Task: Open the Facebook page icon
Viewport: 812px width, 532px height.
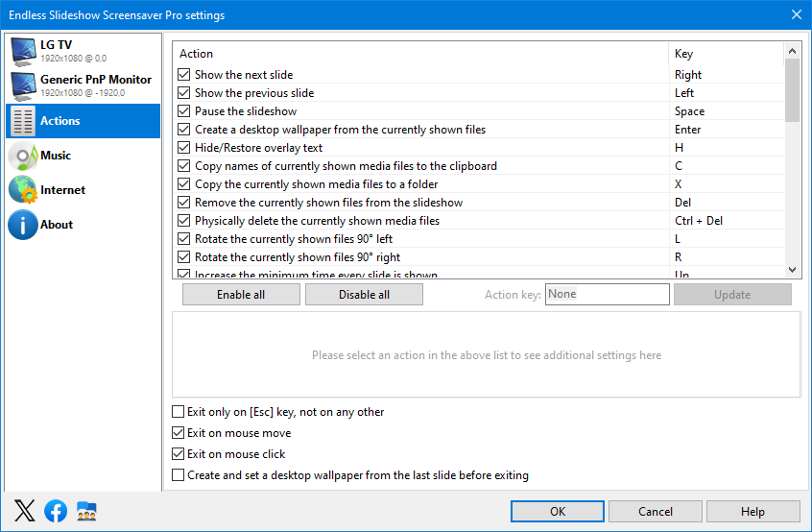Action: [56, 511]
